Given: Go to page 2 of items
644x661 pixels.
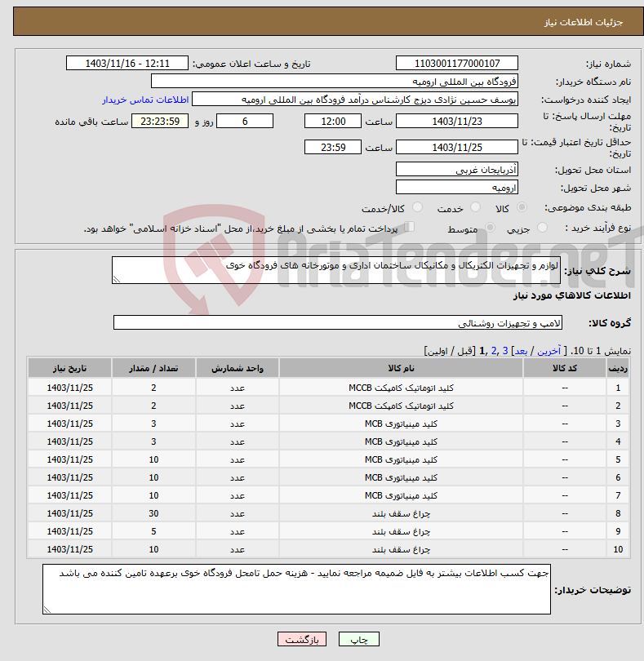Looking at the screenshot, I should 494,351.
